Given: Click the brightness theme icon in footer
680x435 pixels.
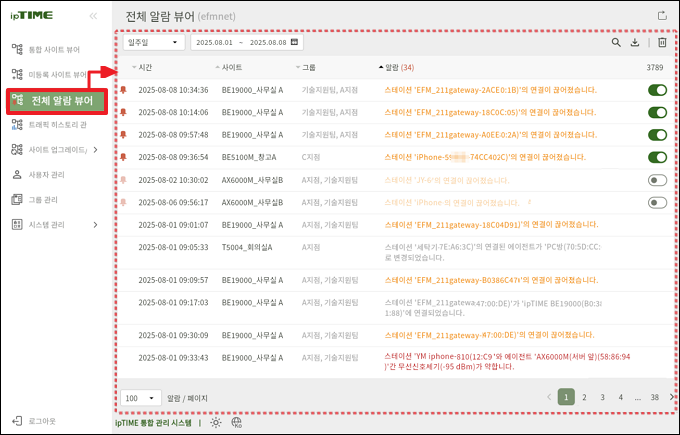Looking at the screenshot, I should click(x=215, y=423).
